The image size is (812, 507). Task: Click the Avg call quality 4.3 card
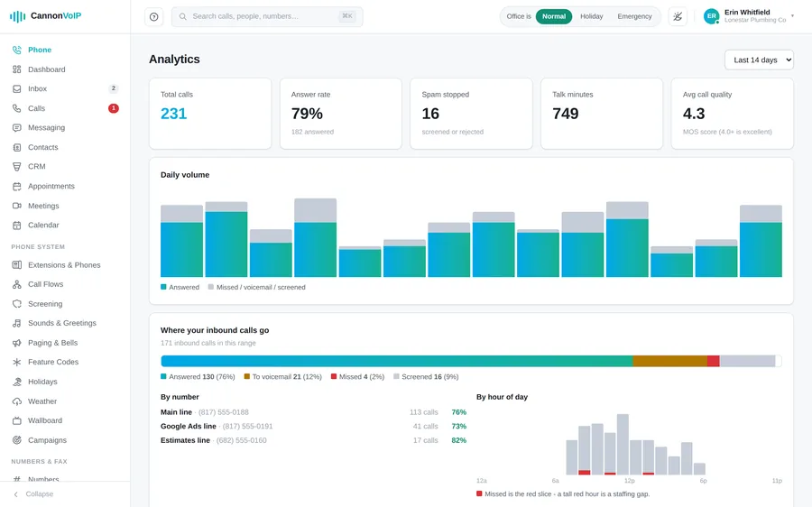733,114
